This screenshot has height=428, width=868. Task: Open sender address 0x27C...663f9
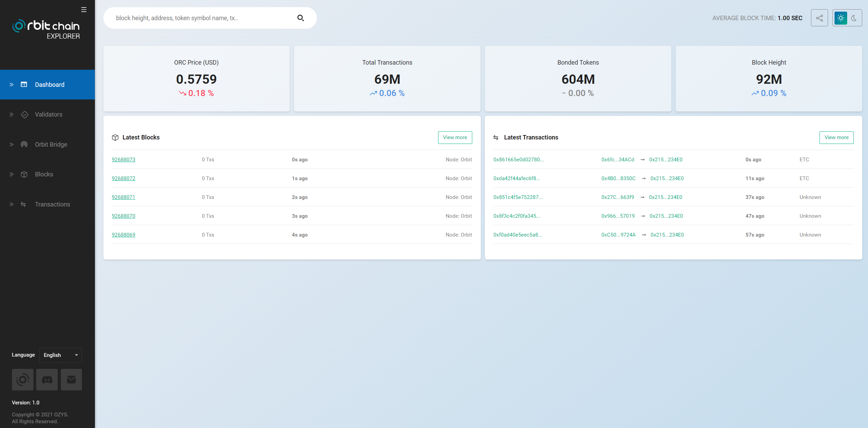click(x=618, y=197)
